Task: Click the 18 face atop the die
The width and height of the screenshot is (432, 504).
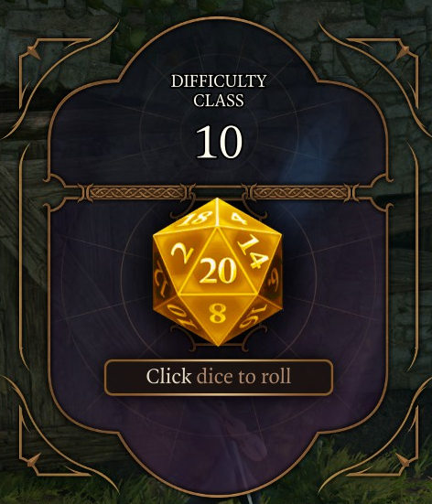Action: click(195, 219)
